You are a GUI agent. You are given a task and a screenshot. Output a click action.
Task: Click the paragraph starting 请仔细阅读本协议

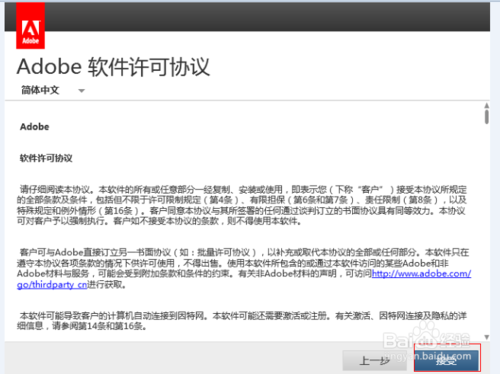243,205
